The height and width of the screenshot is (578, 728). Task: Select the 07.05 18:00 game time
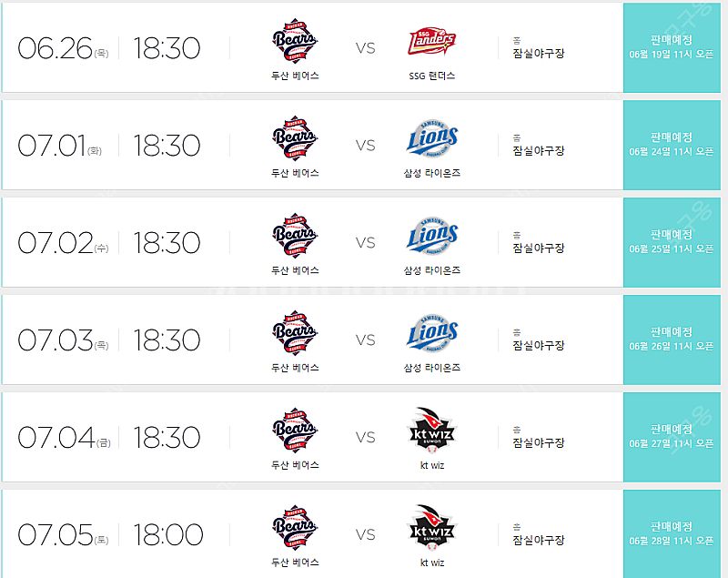coord(168,535)
